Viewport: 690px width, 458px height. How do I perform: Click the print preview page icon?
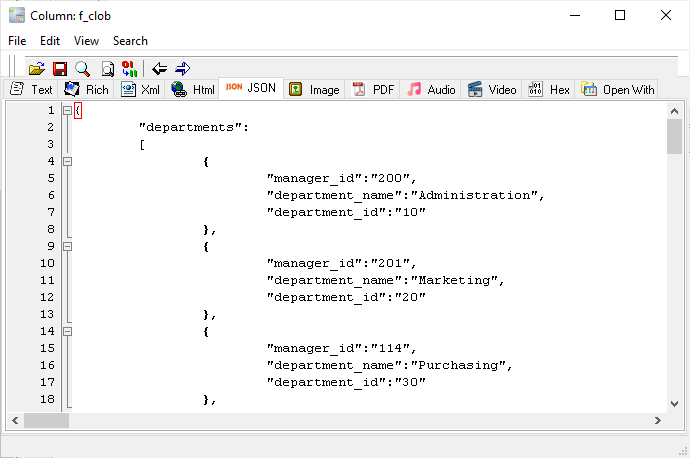pos(107,69)
